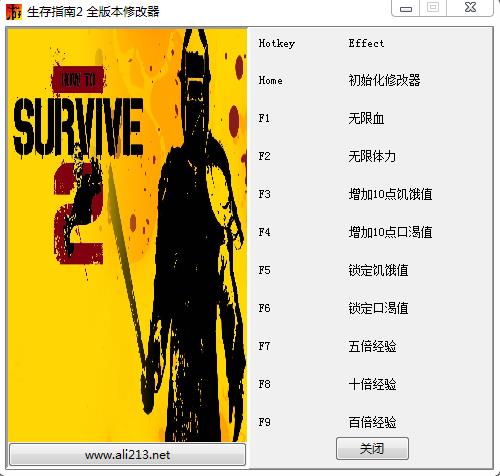Click the F6 hotkey label
Viewport: 500px width, 476px height.
(264, 308)
